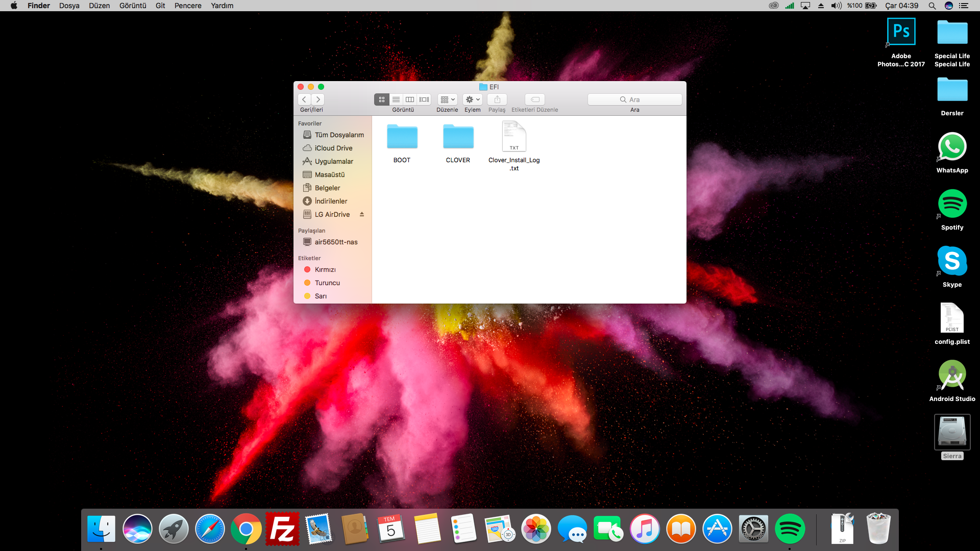The width and height of the screenshot is (980, 551).
Task: Open the Eylem gear action menu
Action: 473,99
